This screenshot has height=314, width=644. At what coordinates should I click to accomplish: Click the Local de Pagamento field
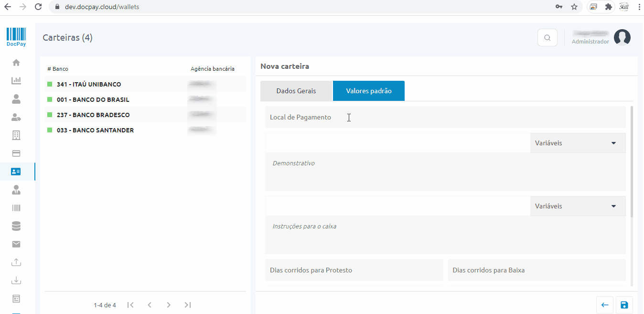pyautogui.click(x=445, y=117)
